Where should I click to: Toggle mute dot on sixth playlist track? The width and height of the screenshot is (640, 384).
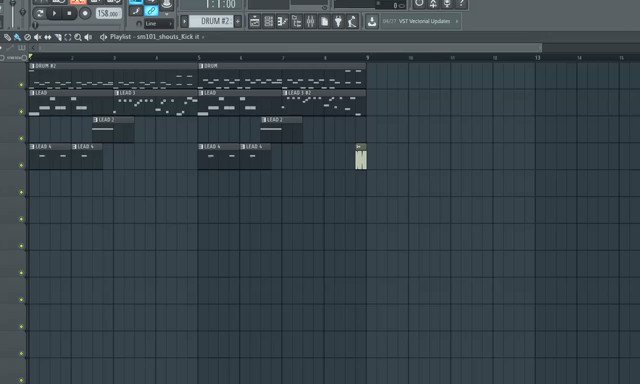click(x=21, y=219)
